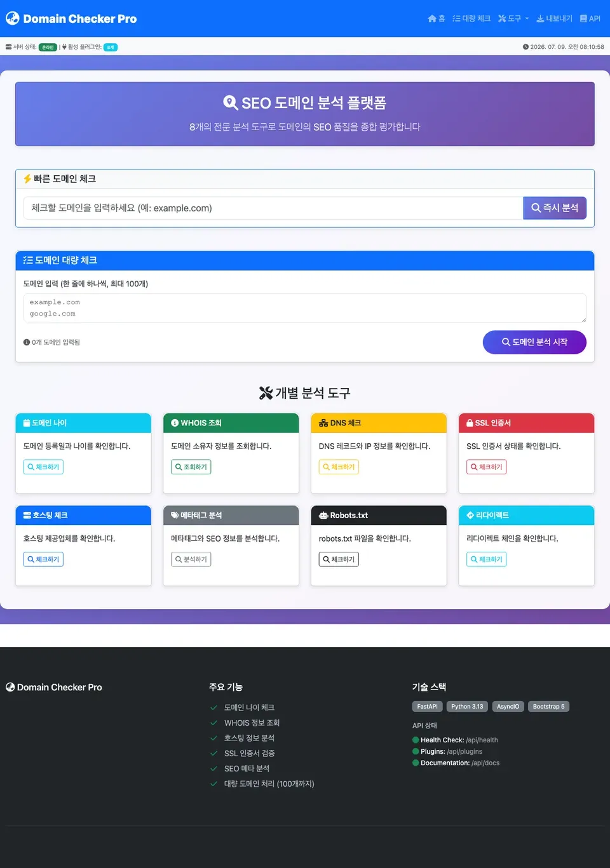
Task: Click 조회하기 under WHOIS 조회
Action: (191, 467)
